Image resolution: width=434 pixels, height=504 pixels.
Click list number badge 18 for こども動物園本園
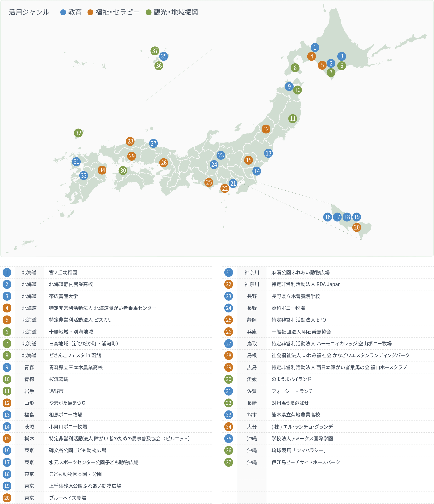(7, 474)
